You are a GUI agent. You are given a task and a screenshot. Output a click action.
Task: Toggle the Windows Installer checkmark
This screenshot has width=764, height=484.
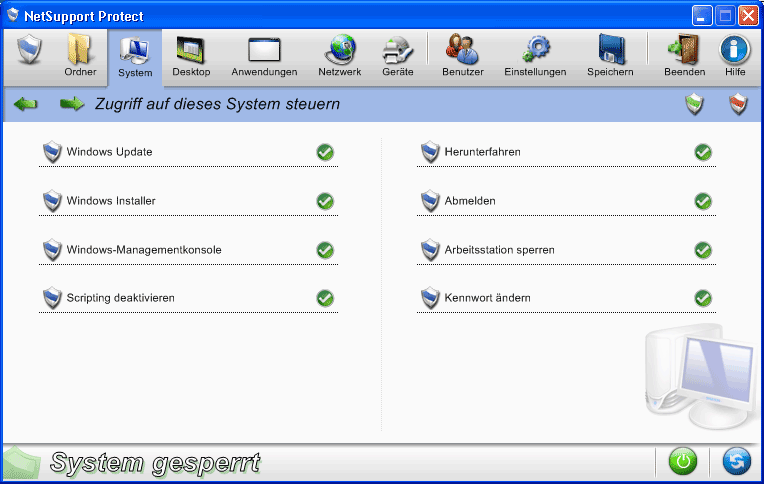tap(325, 201)
